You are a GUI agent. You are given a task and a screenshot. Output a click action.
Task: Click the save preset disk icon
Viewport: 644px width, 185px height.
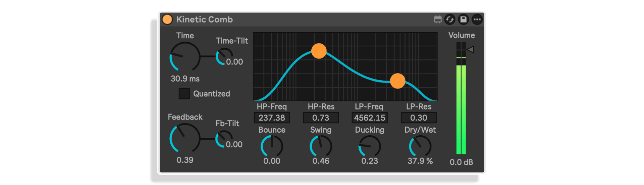(x=463, y=19)
